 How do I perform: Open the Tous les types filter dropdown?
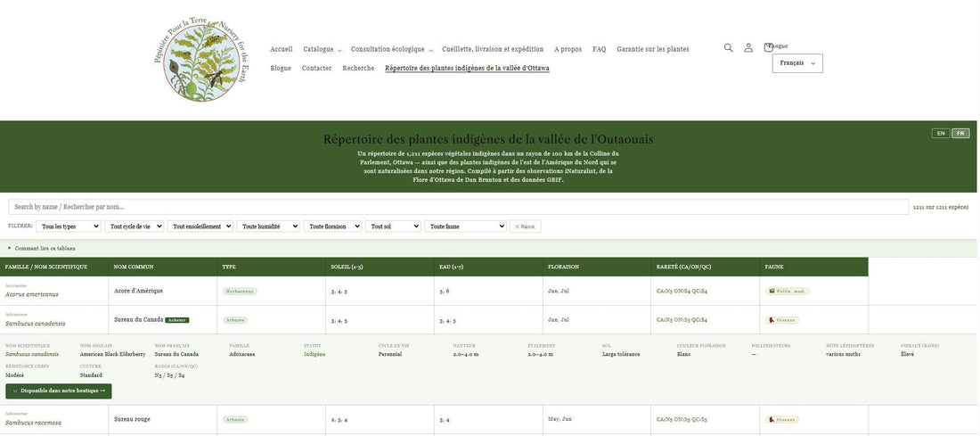(69, 226)
